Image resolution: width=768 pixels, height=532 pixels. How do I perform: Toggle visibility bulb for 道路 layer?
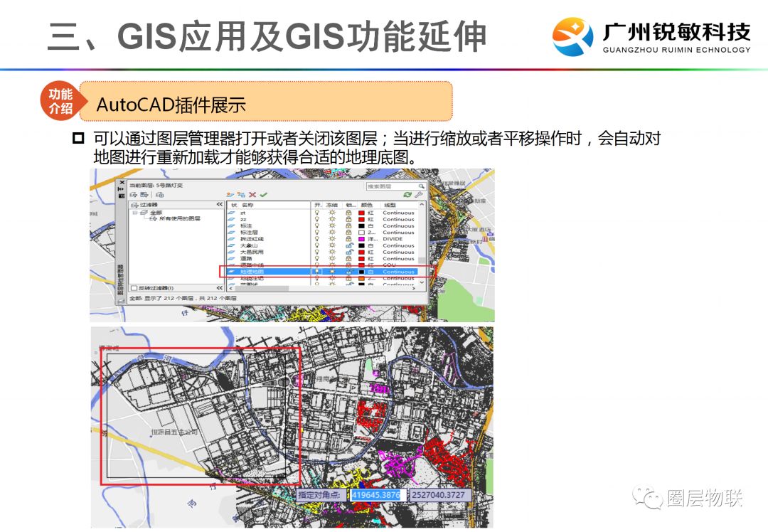click(x=317, y=258)
